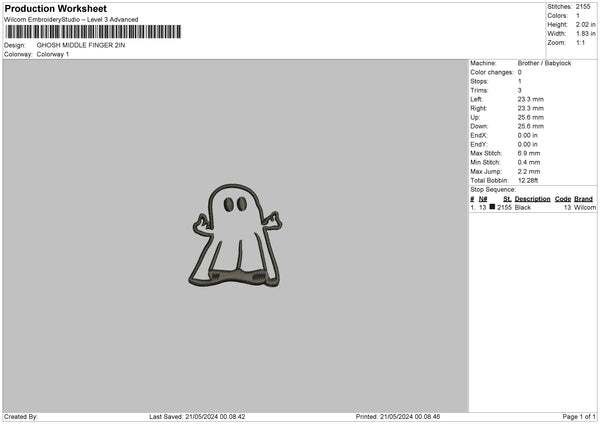Select the Description column header
600x424 pixels.
(532, 199)
